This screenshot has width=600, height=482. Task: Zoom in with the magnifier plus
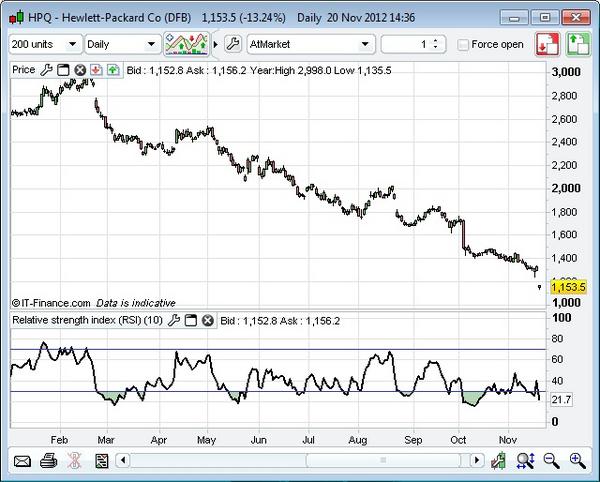tap(577, 461)
